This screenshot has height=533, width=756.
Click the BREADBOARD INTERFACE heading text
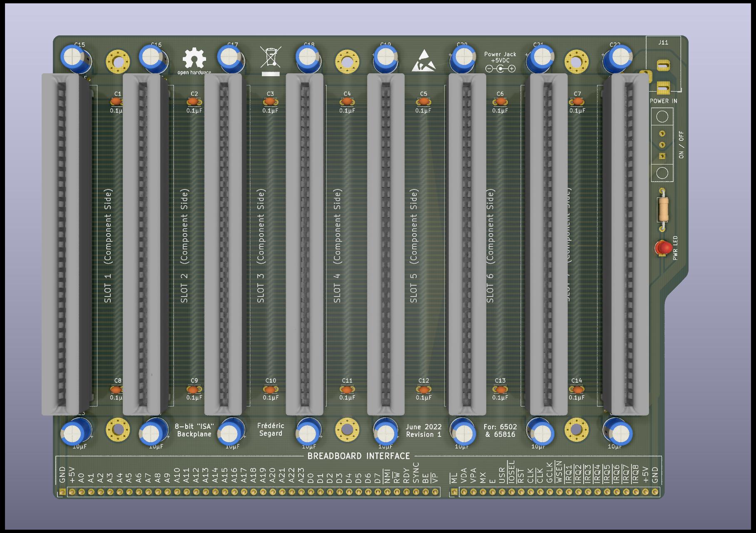358,456
